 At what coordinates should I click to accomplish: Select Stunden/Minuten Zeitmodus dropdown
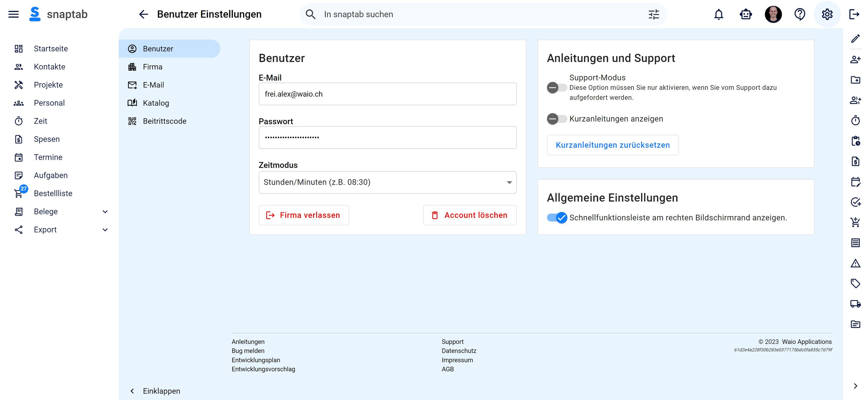(x=388, y=182)
